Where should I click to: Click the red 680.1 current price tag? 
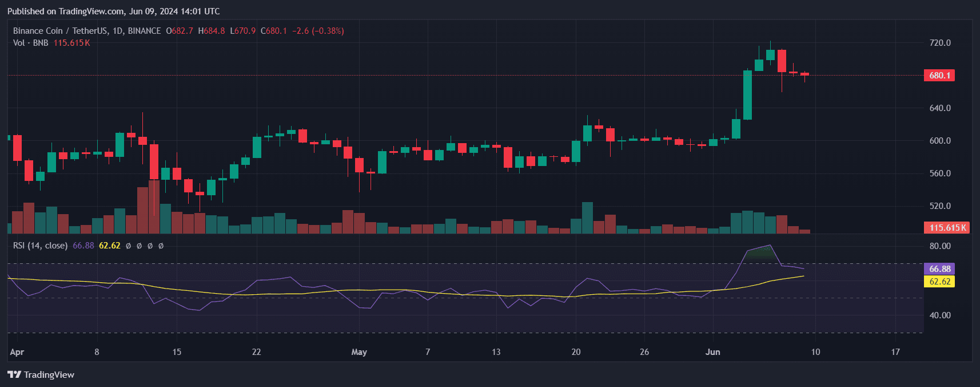(x=939, y=76)
